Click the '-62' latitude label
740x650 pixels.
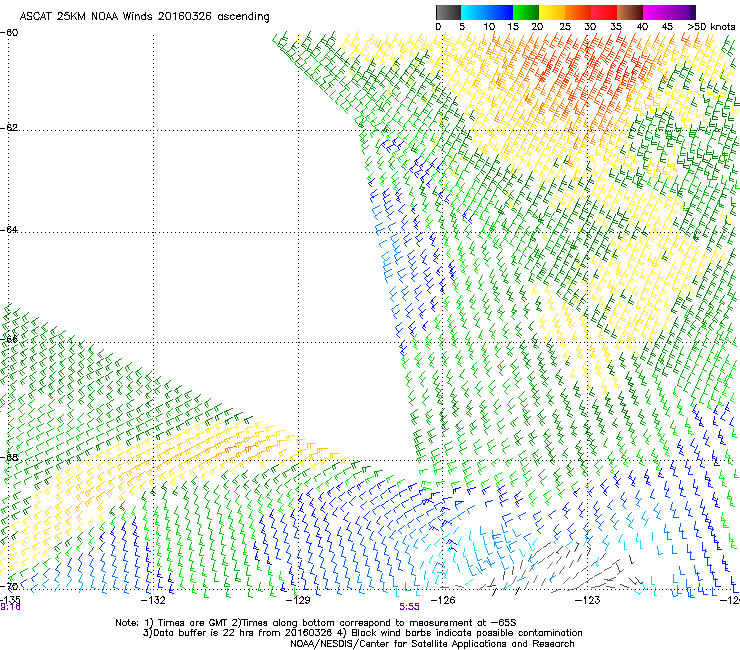coord(10,128)
